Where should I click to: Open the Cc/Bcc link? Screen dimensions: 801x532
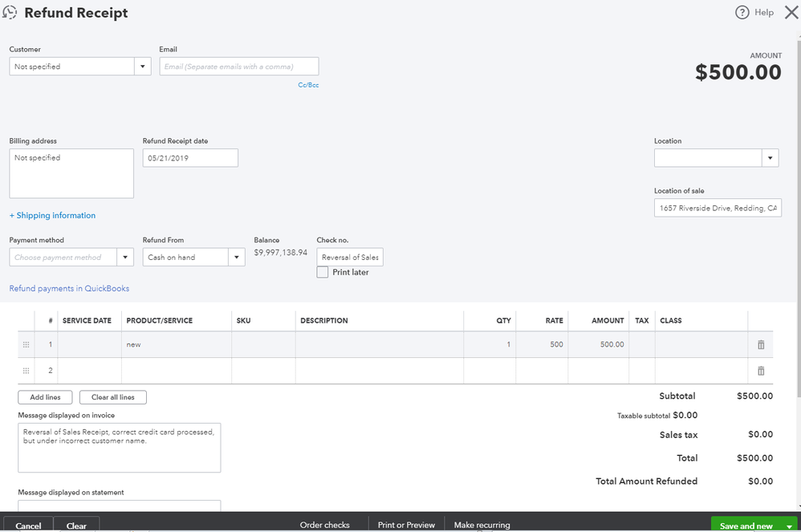click(x=308, y=85)
